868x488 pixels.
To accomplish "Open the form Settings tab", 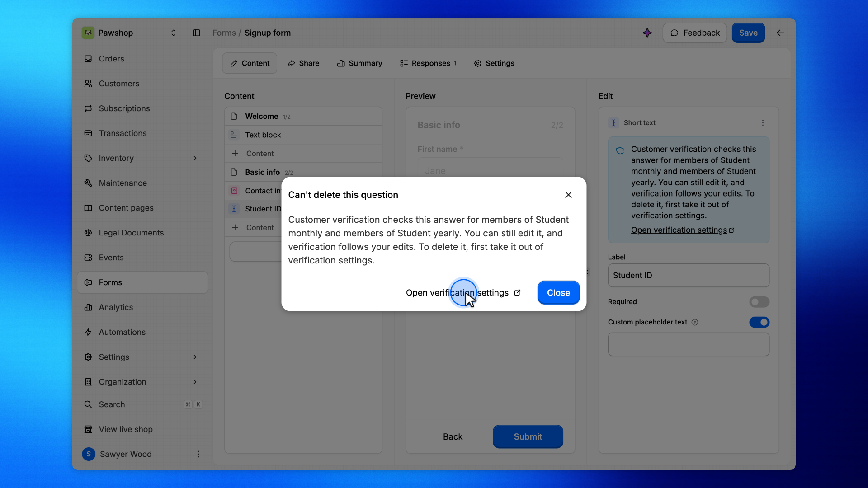I will tap(494, 63).
